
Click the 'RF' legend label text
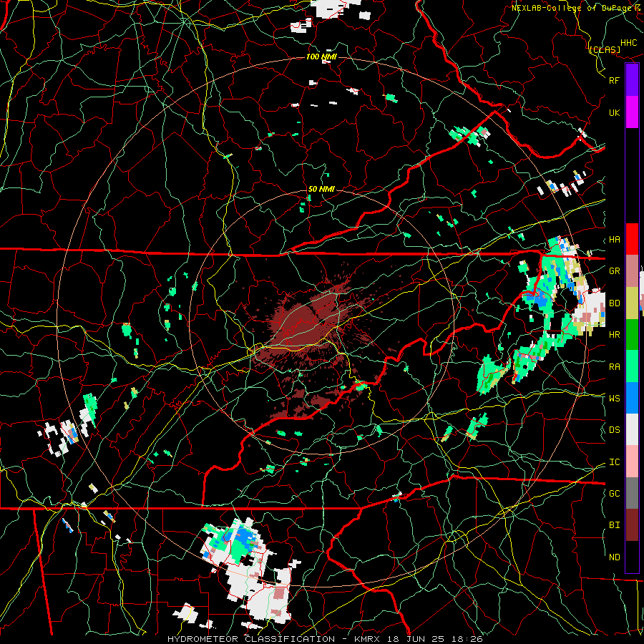tap(615, 80)
